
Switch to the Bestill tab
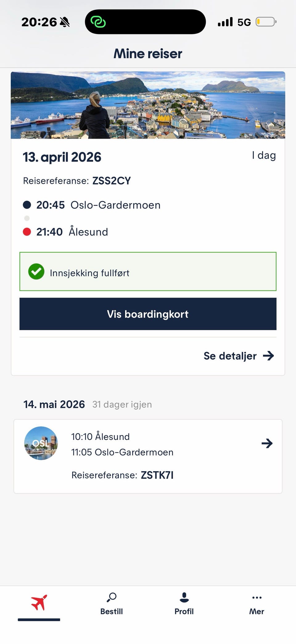click(x=112, y=611)
